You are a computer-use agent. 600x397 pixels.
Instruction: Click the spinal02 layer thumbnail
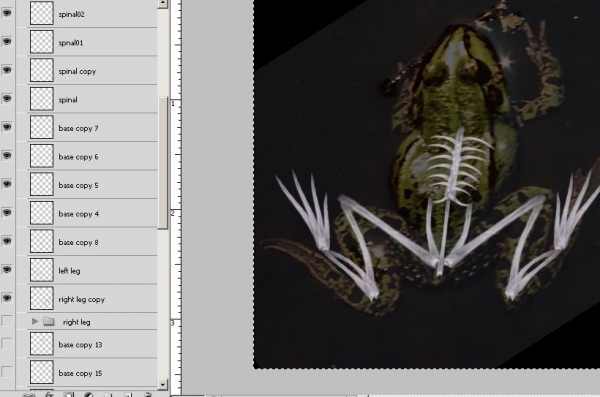pyautogui.click(x=41, y=13)
